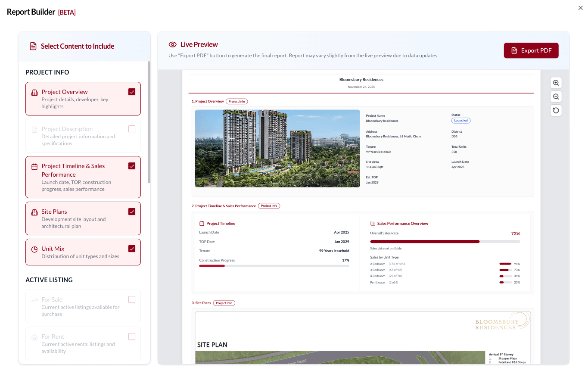The image size is (588, 377).
Task: Uncheck the Project Overview checkbox
Action: coord(132,92)
